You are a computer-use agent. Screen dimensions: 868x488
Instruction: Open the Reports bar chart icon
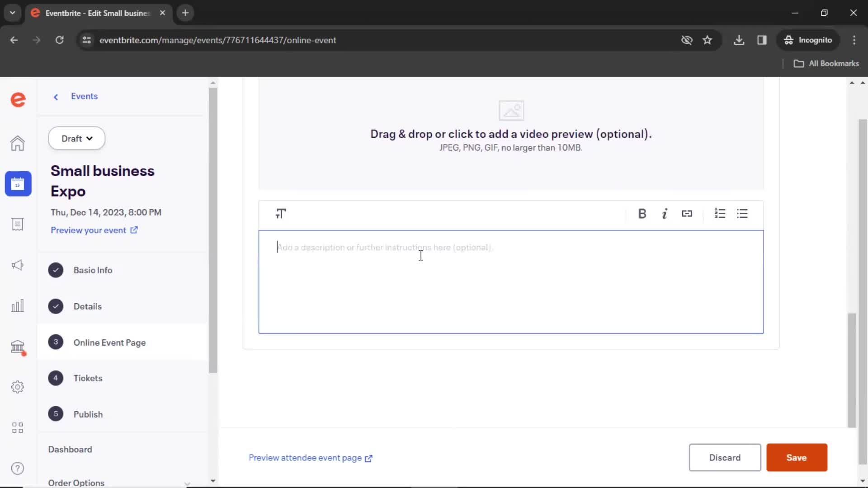pyautogui.click(x=18, y=306)
